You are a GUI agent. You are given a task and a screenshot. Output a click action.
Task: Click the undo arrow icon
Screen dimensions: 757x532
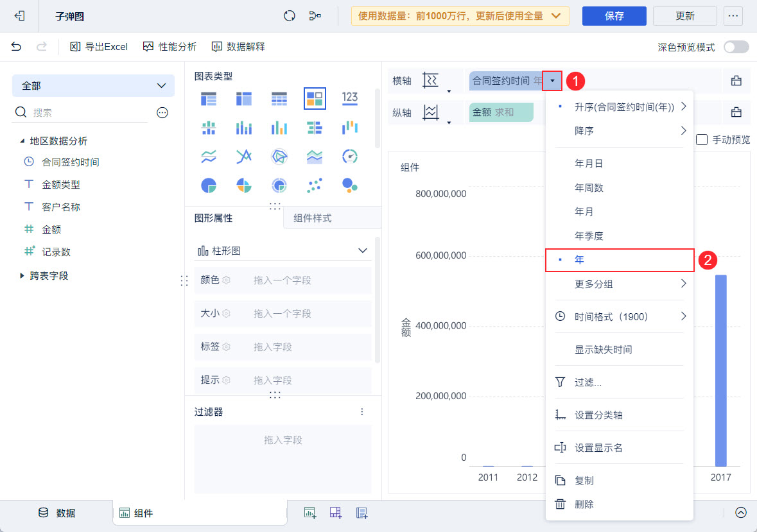pos(17,46)
